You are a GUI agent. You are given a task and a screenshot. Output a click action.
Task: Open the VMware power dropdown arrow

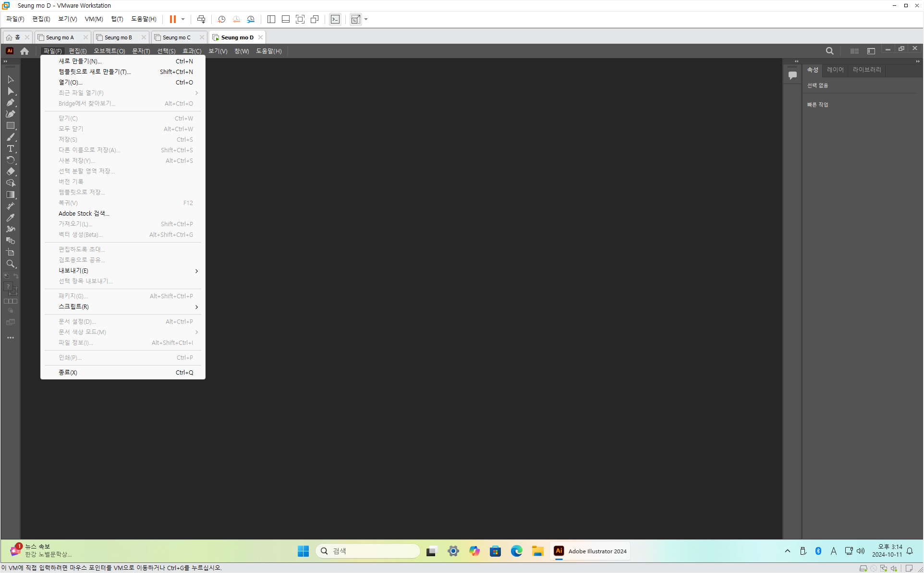coord(183,19)
